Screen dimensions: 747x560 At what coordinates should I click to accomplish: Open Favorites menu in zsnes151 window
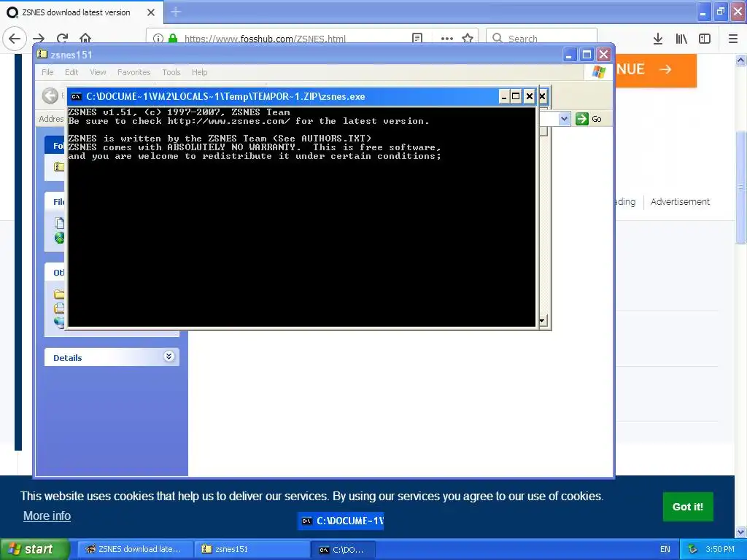pyautogui.click(x=134, y=72)
